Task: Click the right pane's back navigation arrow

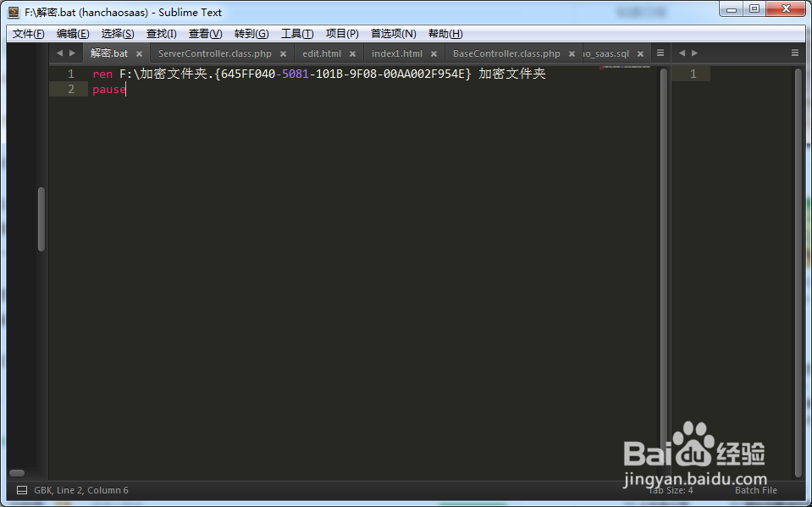Action: coord(682,52)
